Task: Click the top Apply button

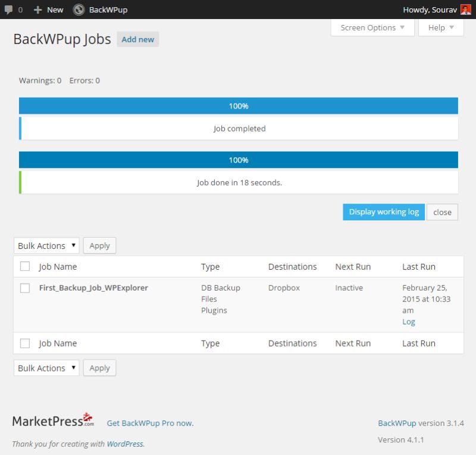Action: (99, 245)
